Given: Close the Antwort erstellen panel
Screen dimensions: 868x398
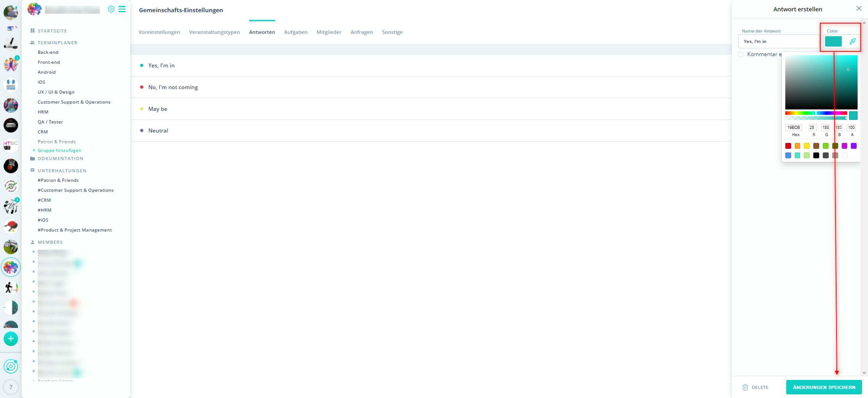Looking at the screenshot, I should coord(859,9).
